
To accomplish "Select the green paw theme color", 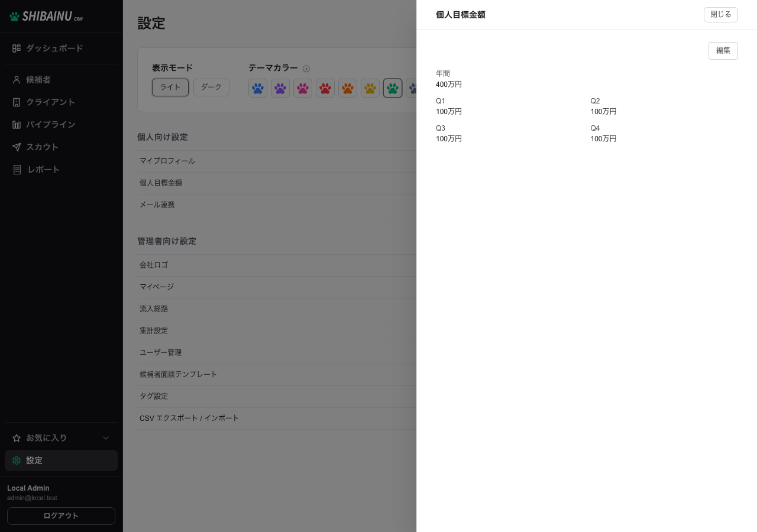I will point(393,88).
